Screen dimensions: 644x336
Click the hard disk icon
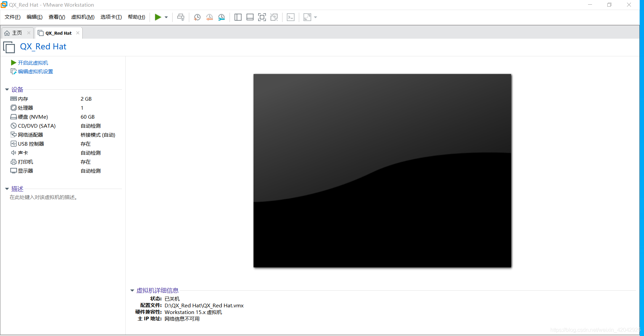[x=13, y=117]
